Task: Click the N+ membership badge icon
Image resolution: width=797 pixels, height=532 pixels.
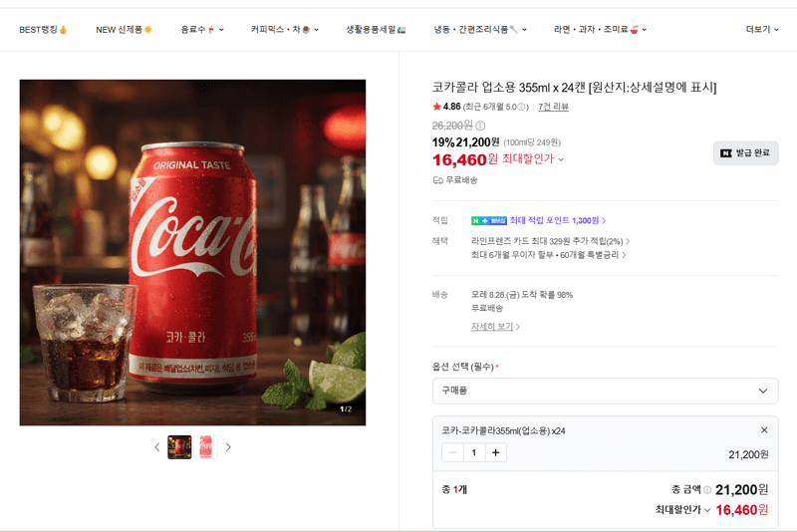Action: pyautogui.click(x=489, y=220)
